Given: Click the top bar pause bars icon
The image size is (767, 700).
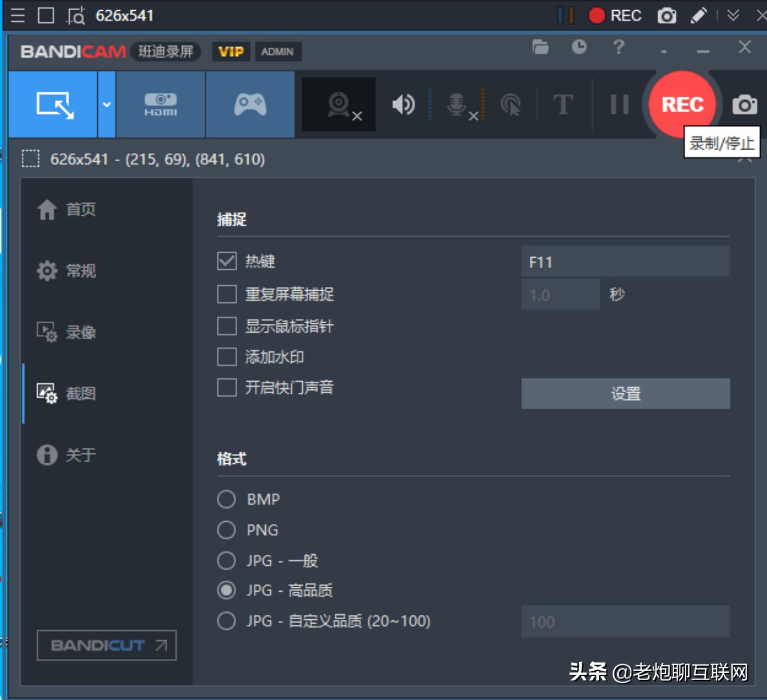Looking at the screenshot, I should [x=566, y=16].
